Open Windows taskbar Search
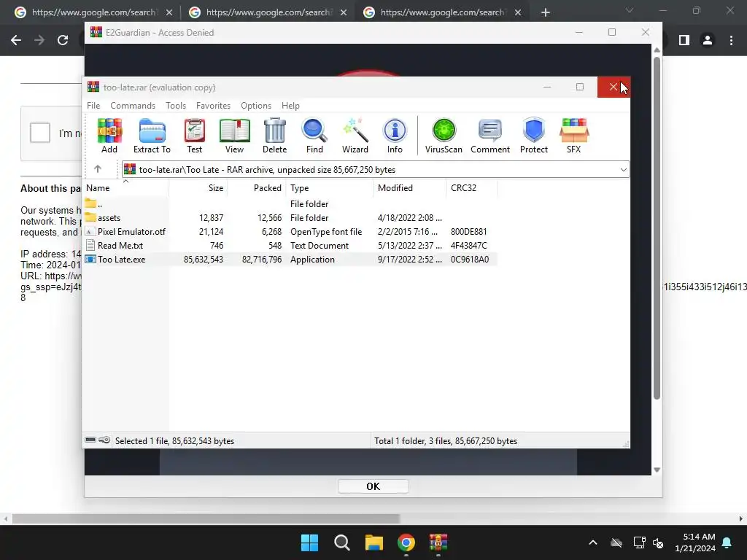 point(342,542)
